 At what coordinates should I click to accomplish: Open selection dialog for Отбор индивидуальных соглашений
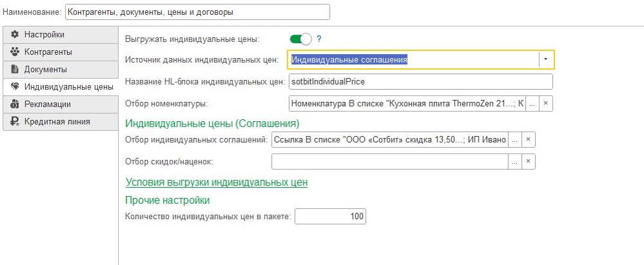tap(515, 139)
